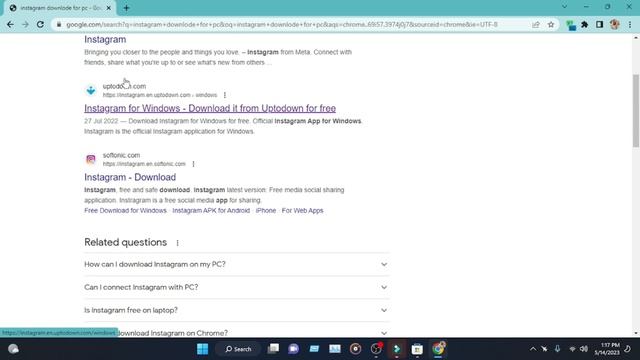Switch to Chrome on the taskbar
640x360 pixels.
438,349
